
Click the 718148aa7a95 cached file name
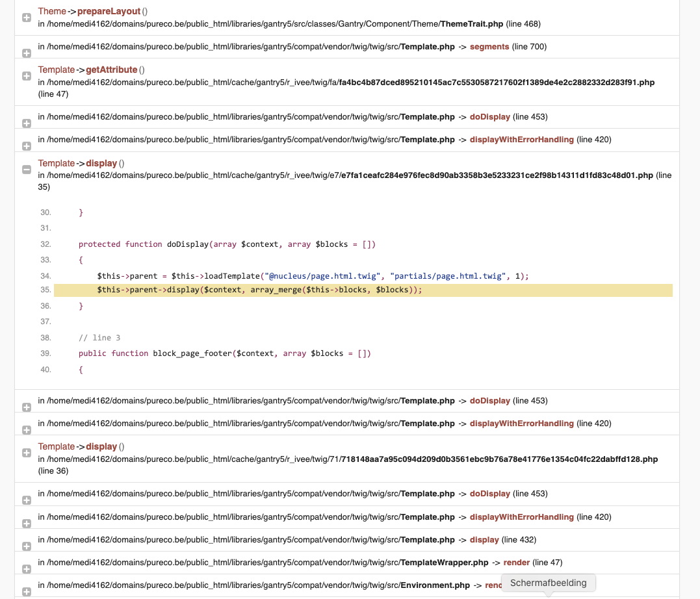pyautogui.click(x=499, y=459)
